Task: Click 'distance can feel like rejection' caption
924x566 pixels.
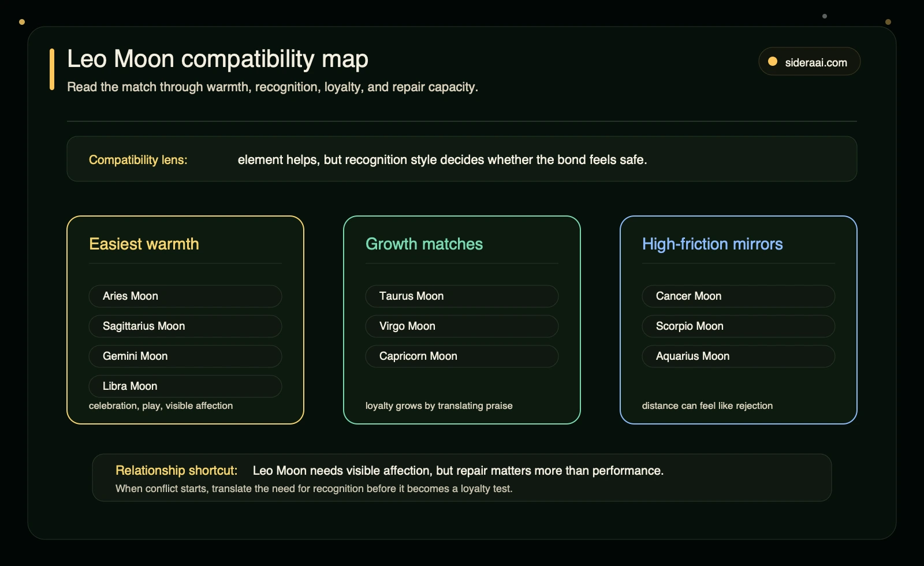Action: (x=707, y=405)
